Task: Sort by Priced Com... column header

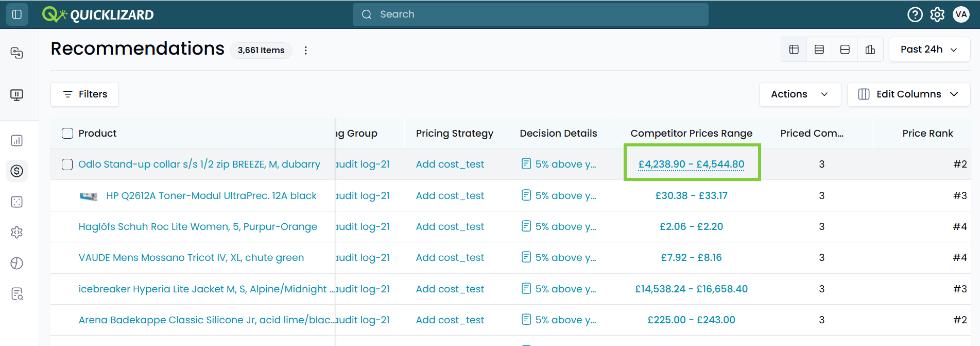Action: 812,134
